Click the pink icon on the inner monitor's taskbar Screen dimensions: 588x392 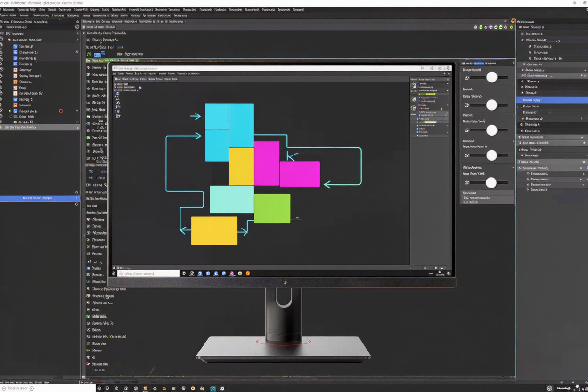click(232, 273)
